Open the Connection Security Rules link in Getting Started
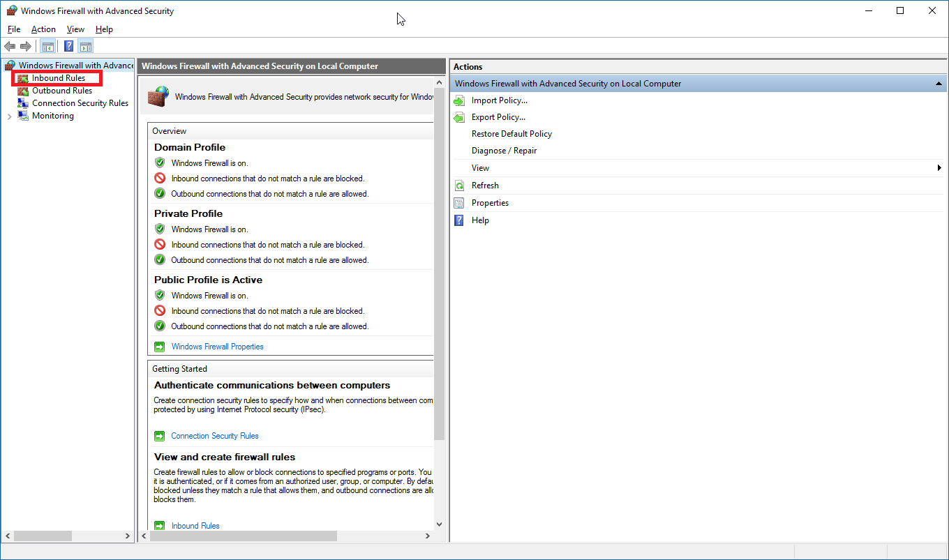The height and width of the screenshot is (560, 949). (215, 436)
